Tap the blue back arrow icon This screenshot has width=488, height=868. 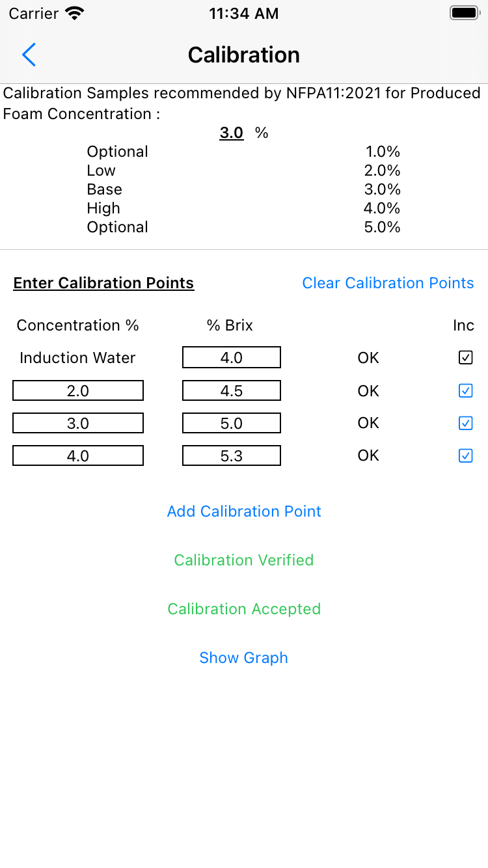(x=29, y=55)
